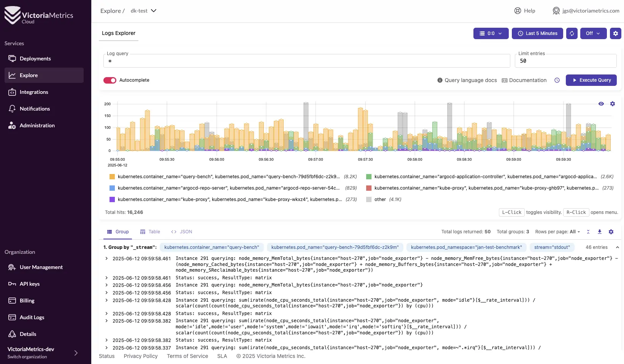624x364 pixels.
Task: Open the top settings gear button
Action: tap(616, 33)
